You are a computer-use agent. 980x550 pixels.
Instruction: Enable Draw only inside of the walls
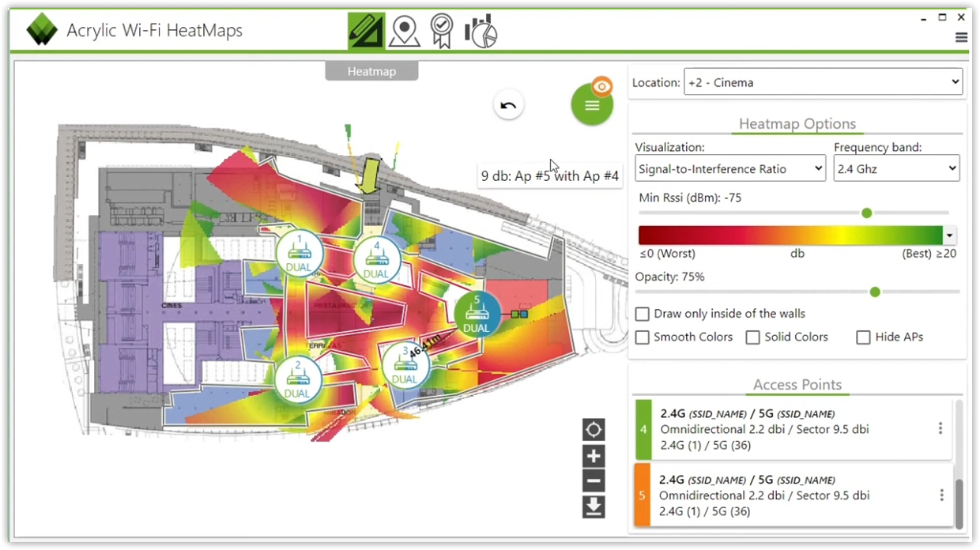(x=642, y=314)
